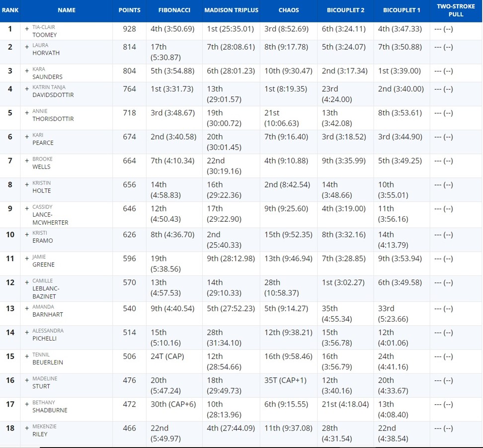Expand Tia-Clair Toomey's row details
Image resolution: width=483 pixels, height=448 pixels.
27,29
